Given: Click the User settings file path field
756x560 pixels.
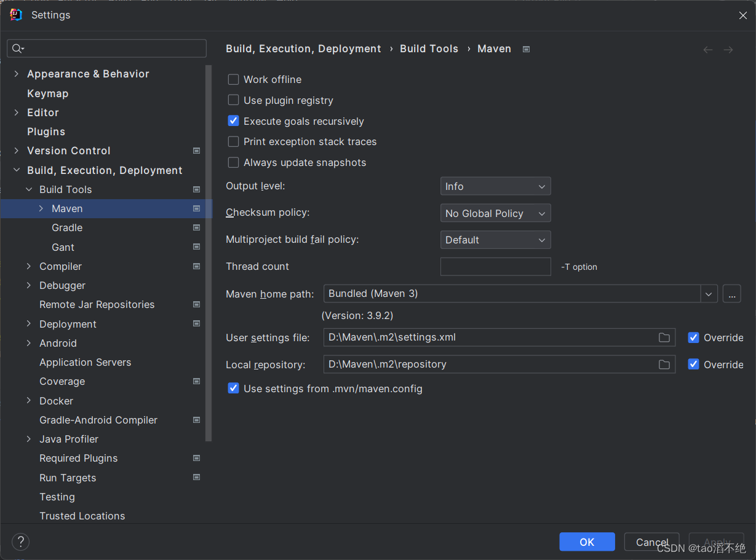Looking at the screenshot, I should [x=499, y=337].
